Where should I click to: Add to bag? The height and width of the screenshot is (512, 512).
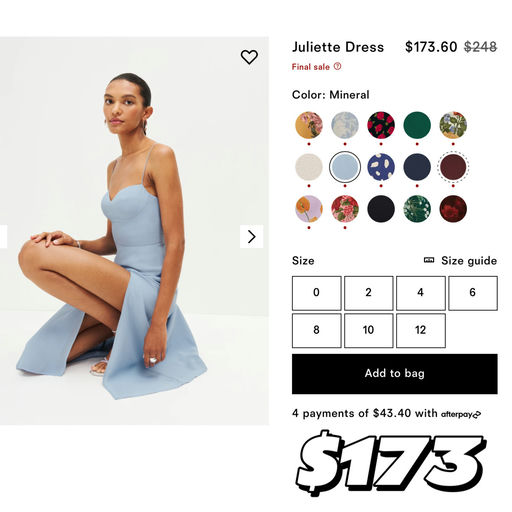pos(395,374)
